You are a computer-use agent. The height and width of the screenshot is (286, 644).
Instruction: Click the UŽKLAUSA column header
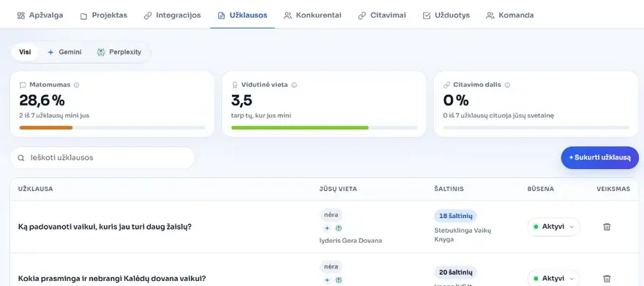tap(35, 189)
